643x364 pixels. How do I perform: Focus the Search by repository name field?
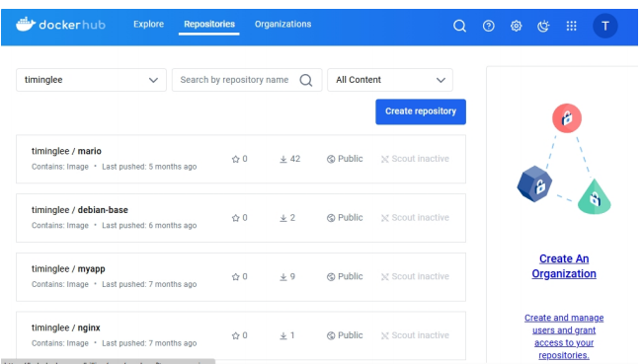coord(247,80)
